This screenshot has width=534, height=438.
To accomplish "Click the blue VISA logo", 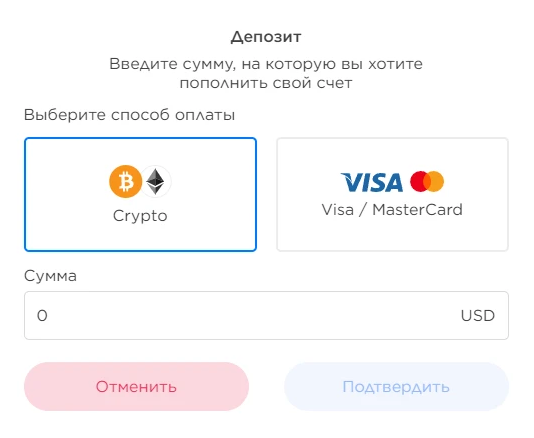I will [372, 182].
